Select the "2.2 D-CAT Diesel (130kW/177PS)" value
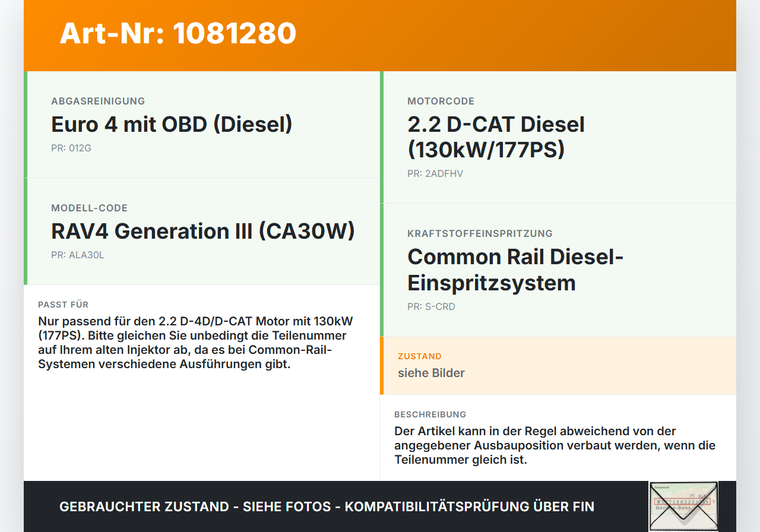Screen dimensions: 760x532 pyautogui.click(x=496, y=137)
